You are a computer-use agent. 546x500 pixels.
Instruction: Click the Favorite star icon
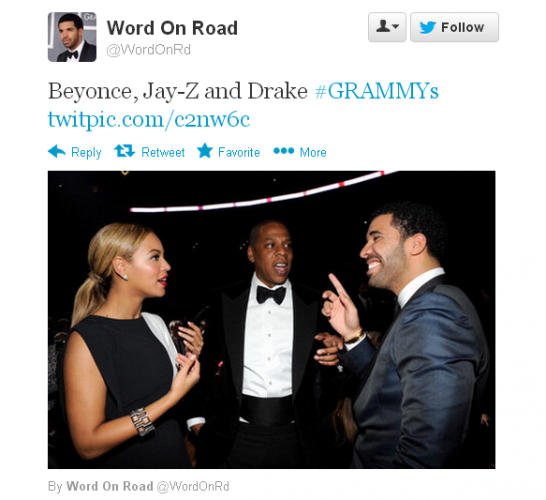point(205,151)
